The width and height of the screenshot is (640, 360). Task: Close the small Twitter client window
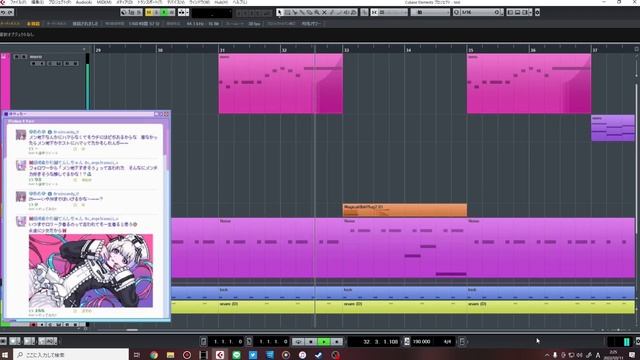[166, 114]
